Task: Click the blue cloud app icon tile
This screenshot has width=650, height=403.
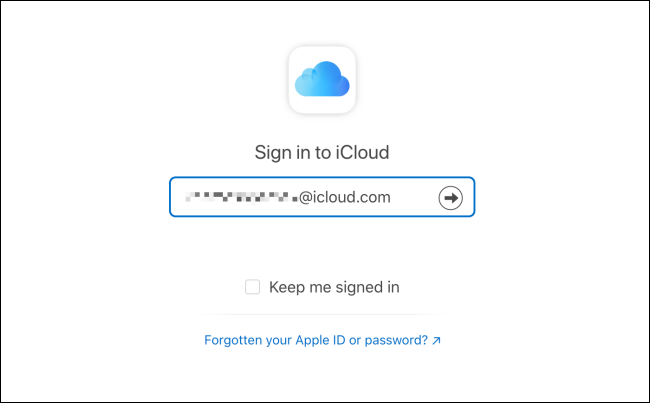Action: pos(322,77)
